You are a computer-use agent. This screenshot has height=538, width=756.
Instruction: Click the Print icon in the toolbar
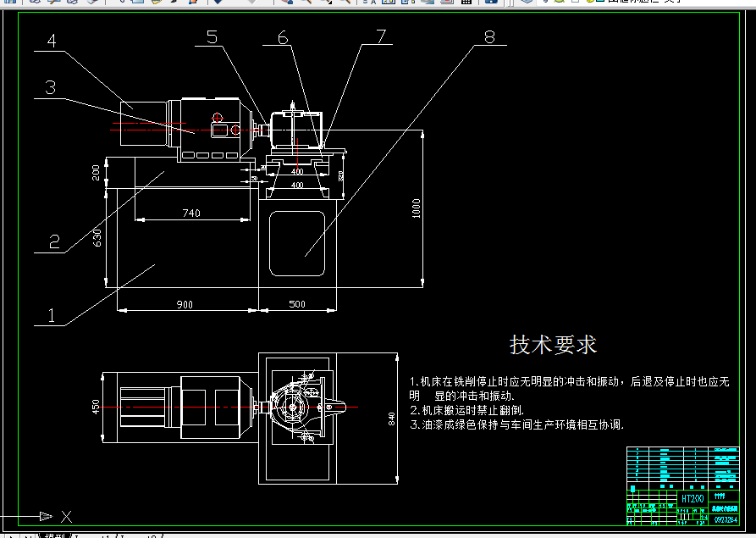[71, 4]
